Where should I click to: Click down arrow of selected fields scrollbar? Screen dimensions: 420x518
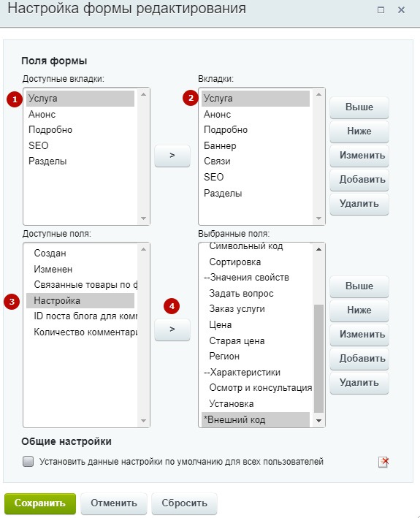pos(318,421)
